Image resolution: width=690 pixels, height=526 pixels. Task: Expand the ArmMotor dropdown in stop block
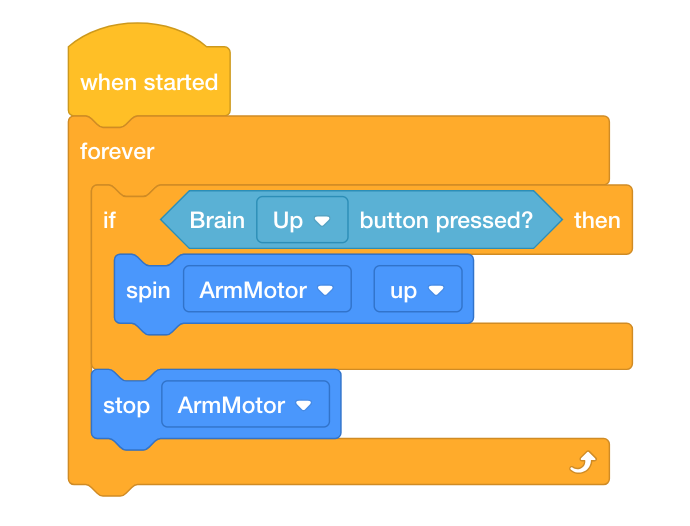(x=245, y=405)
